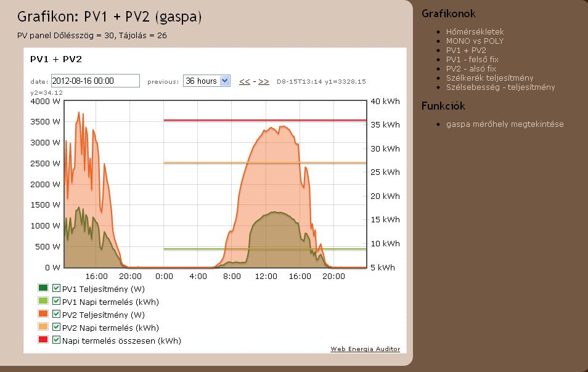The image size is (588, 372).
Task: Click red Napi termelés összesen swatch
Action: (43, 339)
